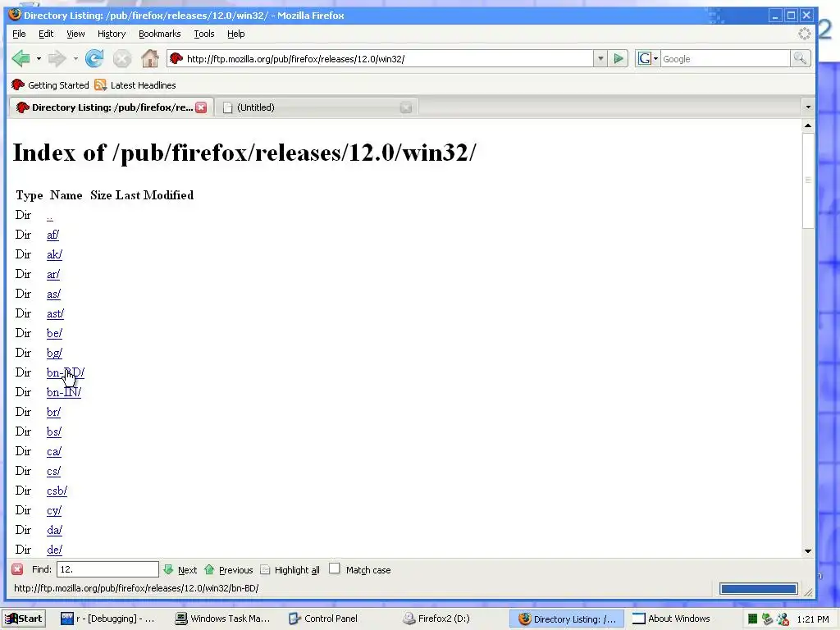Click the Highlight all button
Screen dimensions: 840x630
[290, 569]
